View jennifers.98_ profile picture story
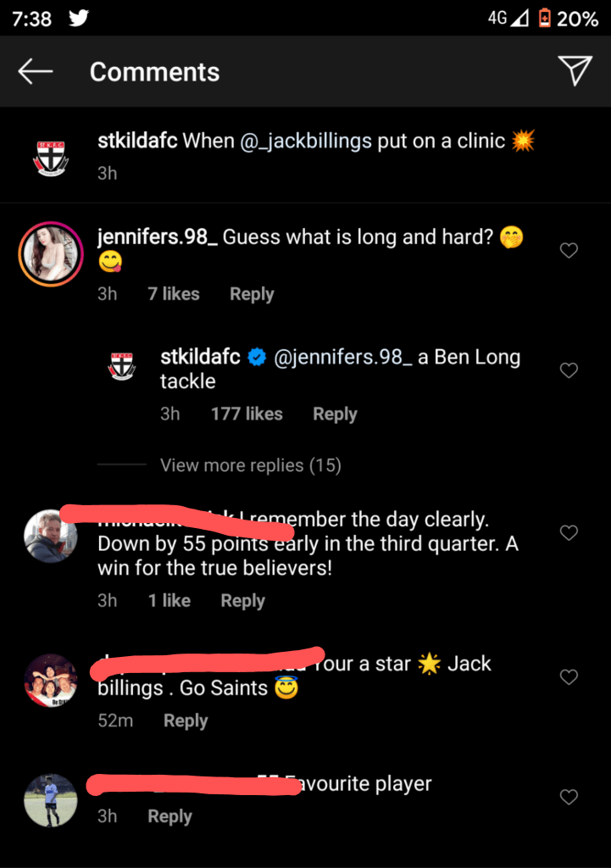This screenshot has height=868, width=611. tap(51, 253)
